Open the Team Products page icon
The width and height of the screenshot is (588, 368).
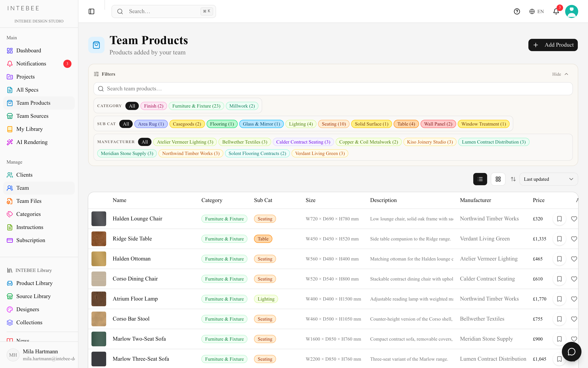(x=96, y=45)
